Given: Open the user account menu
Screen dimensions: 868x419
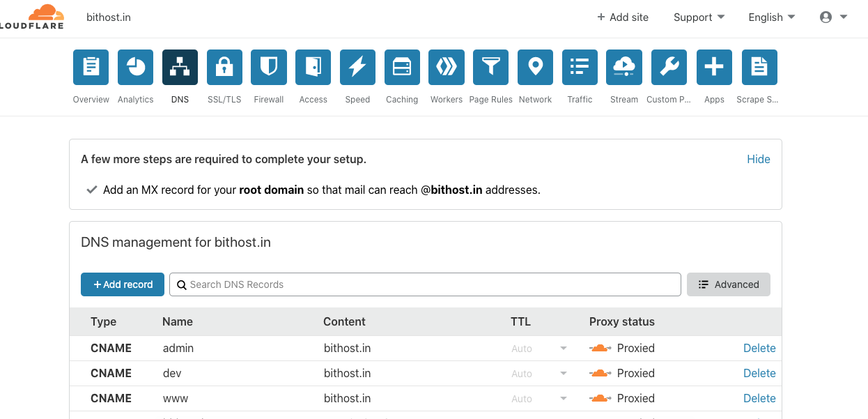Looking at the screenshot, I should [x=833, y=17].
